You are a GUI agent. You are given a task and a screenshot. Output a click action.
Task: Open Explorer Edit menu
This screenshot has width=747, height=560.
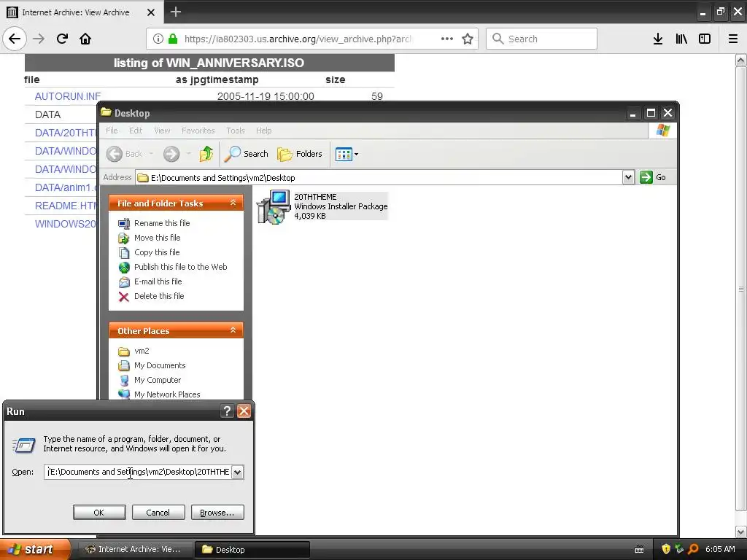(136, 131)
